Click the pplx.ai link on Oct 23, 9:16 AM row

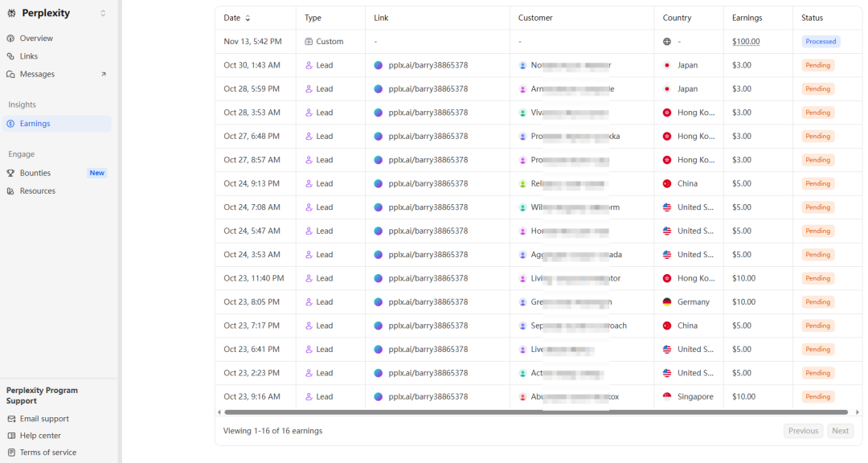tap(428, 396)
